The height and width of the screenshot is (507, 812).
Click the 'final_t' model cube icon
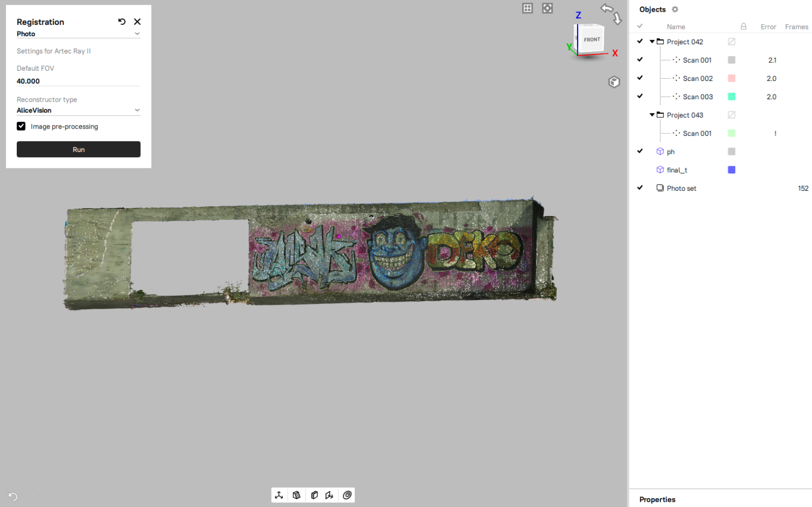(660, 170)
